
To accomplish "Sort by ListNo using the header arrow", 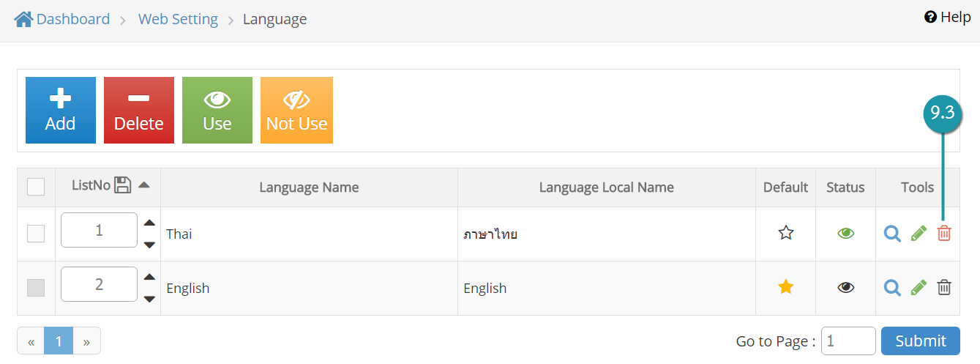I will (144, 185).
